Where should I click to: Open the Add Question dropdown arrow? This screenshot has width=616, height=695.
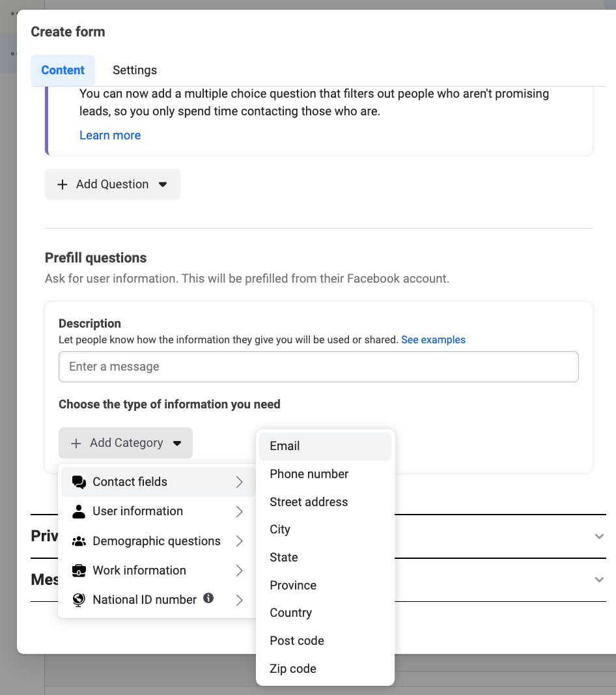pos(163,184)
